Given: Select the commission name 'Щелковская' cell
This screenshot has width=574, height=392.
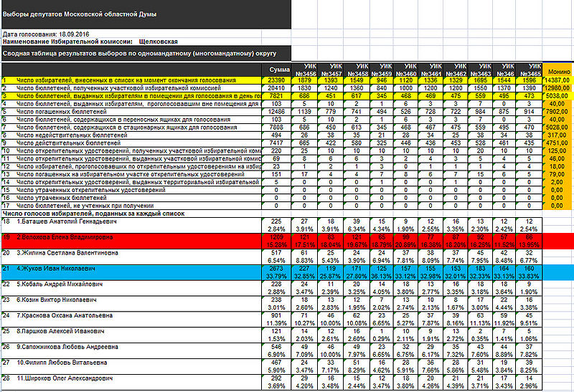Looking at the screenshot, I should (159, 43).
